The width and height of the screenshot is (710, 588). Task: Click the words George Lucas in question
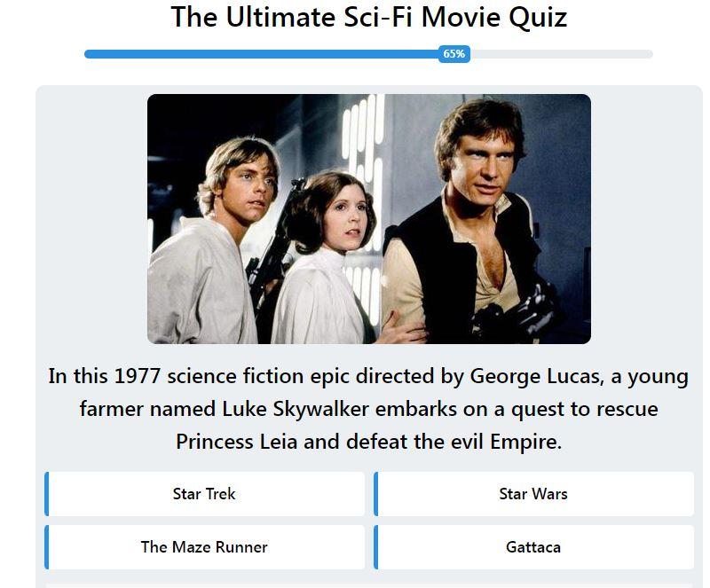(x=537, y=377)
